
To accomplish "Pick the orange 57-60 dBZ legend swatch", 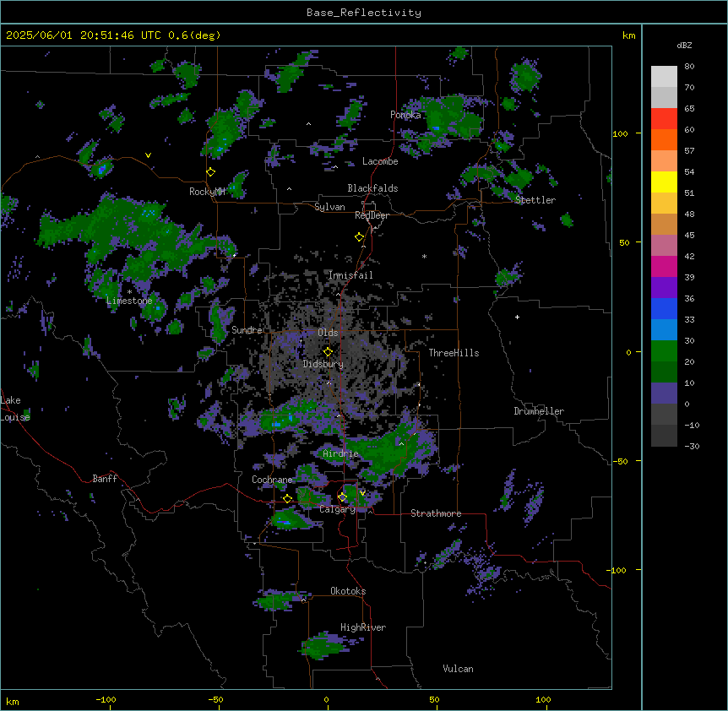I will click(664, 139).
